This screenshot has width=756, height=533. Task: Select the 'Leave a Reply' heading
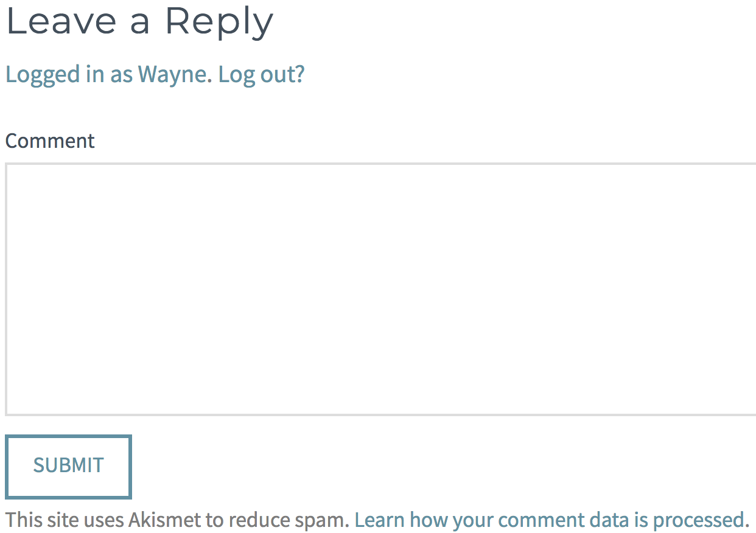tap(139, 21)
